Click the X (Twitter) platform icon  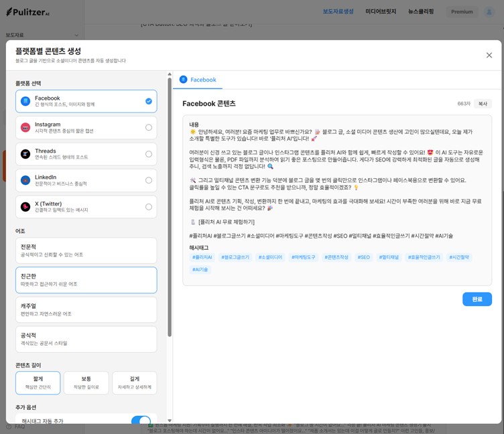click(x=25, y=206)
